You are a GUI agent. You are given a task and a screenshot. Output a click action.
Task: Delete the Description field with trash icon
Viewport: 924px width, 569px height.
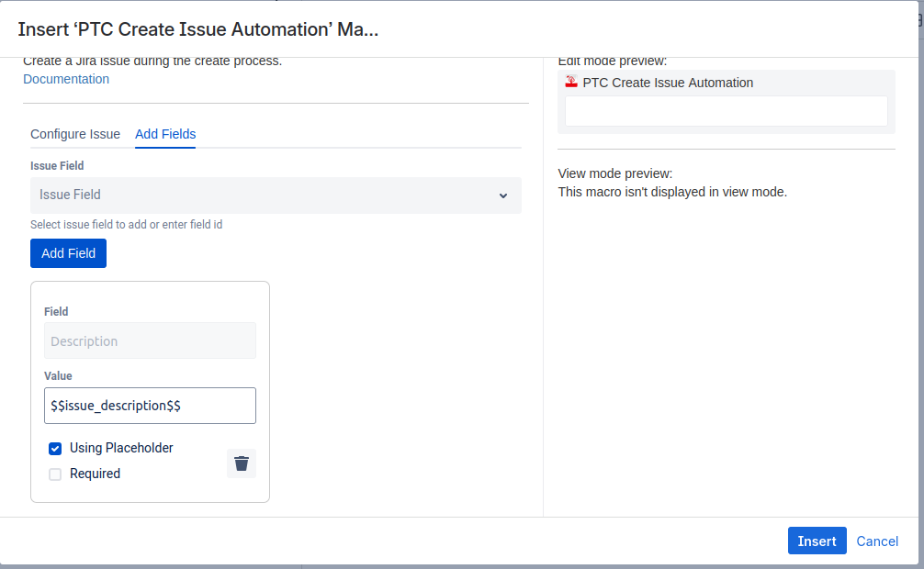coord(241,463)
